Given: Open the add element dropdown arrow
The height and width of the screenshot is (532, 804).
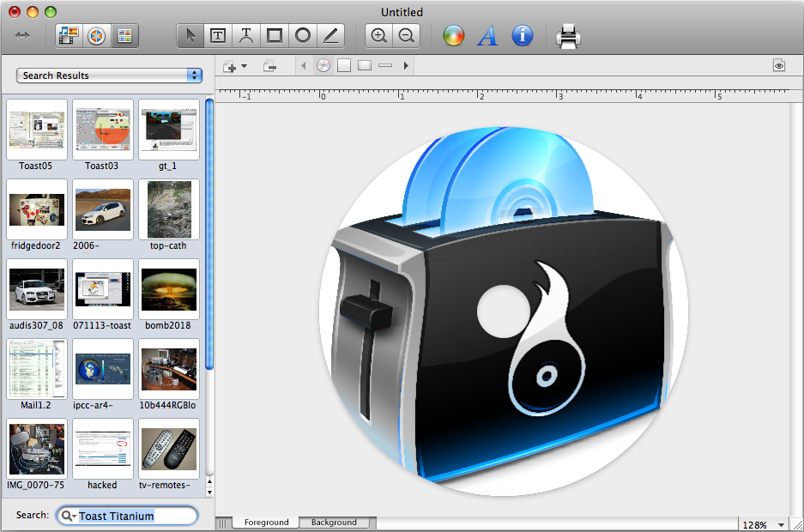Looking at the screenshot, I should point(244,66).
